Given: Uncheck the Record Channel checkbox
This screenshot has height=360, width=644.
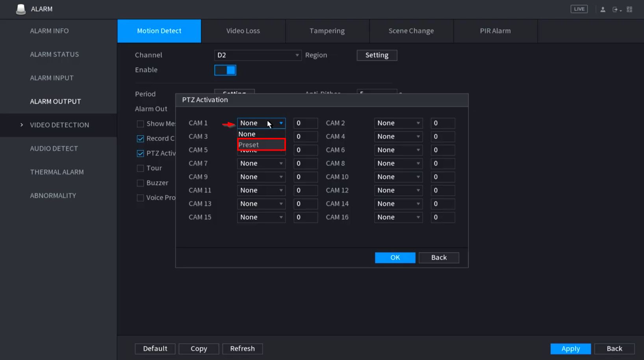Looking at the screenshot, I should [x=140, y=139].
